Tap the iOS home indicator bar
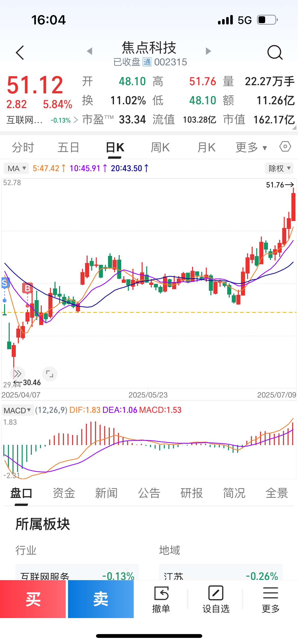 (x=149, y=636)
